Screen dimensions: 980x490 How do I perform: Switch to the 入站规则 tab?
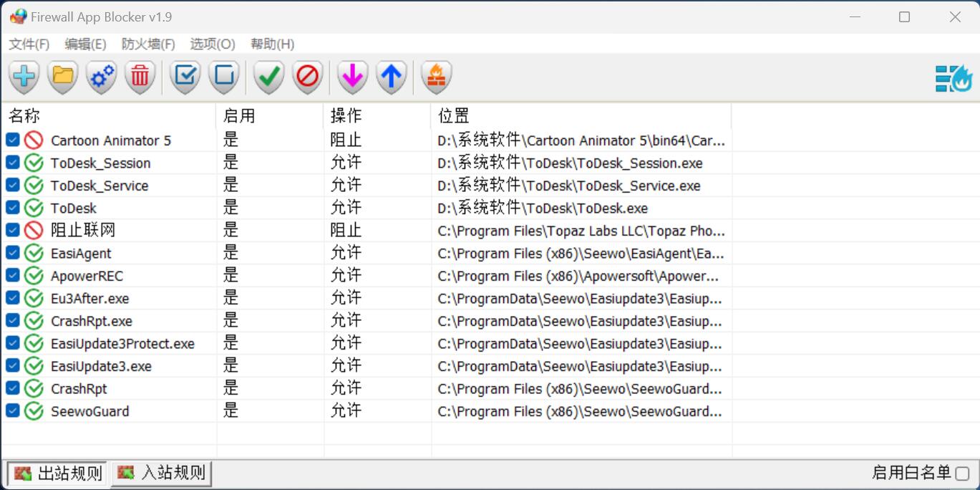point(162,474)
